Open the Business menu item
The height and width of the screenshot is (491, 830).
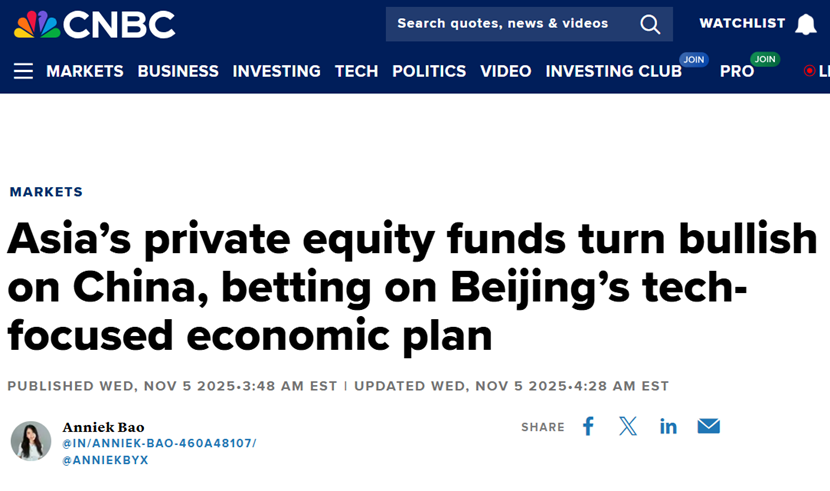[x=178, y=71]
